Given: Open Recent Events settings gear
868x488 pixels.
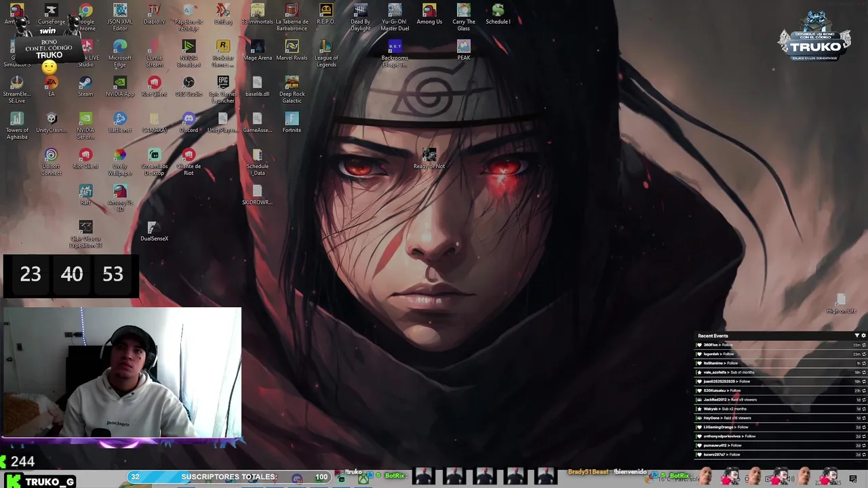Looking at the screenshot, I should tap(863, 335).
